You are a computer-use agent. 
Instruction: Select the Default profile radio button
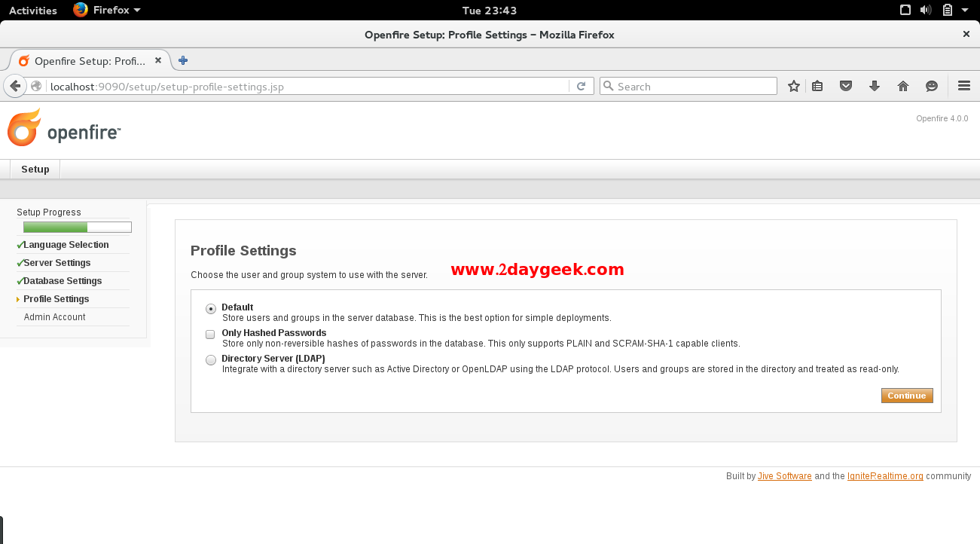pyautogui.click(x=211, y=309)
